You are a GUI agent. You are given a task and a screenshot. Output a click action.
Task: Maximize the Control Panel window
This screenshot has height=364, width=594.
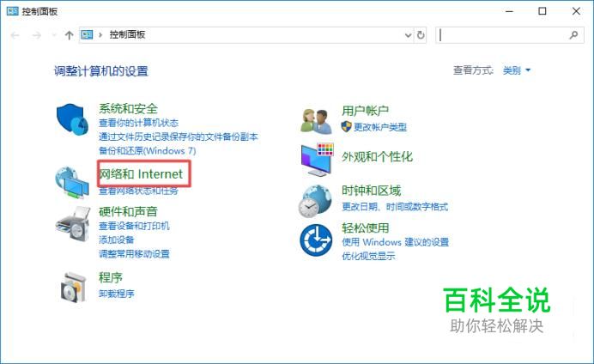pyautogui.click(x=542, y=11)
